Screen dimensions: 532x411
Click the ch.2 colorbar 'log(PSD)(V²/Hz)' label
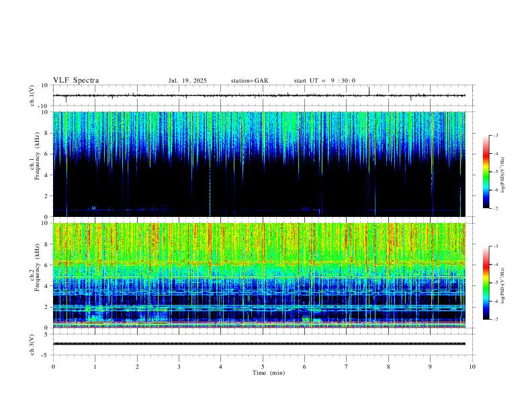click(x=503, y=286)
